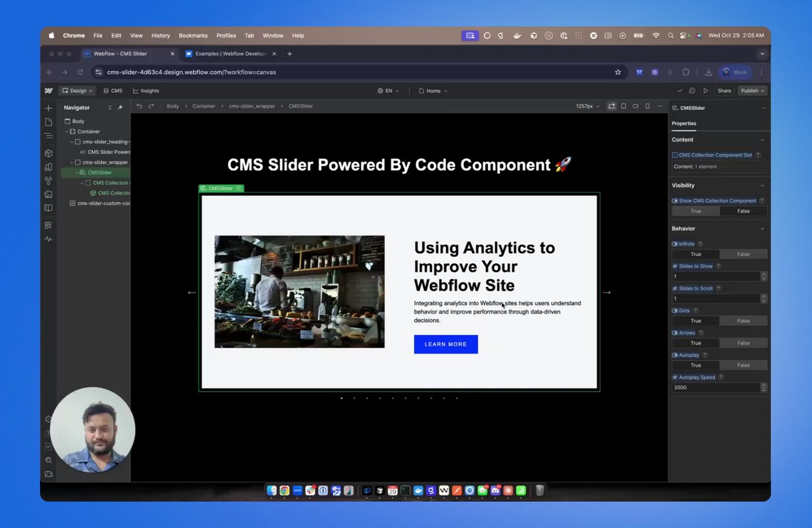The image size is (812, 528).
Task: Redo the action in the designer
Action: click(151, 106)
